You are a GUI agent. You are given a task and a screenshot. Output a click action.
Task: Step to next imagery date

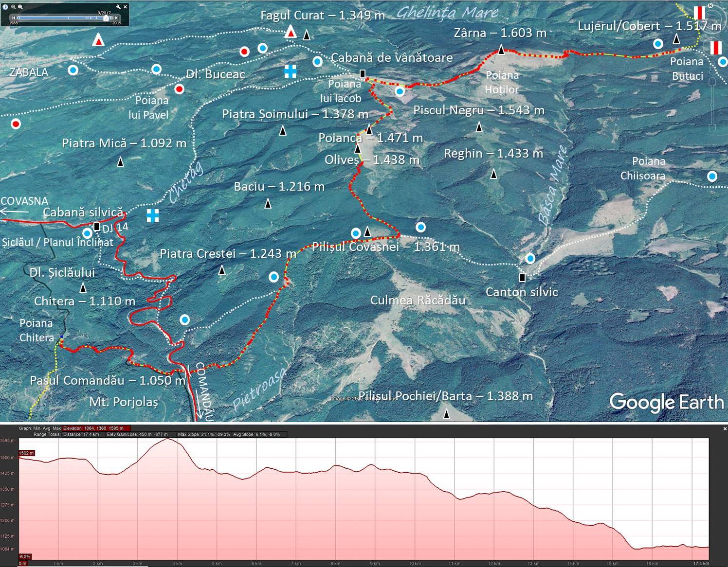point(117,18)
